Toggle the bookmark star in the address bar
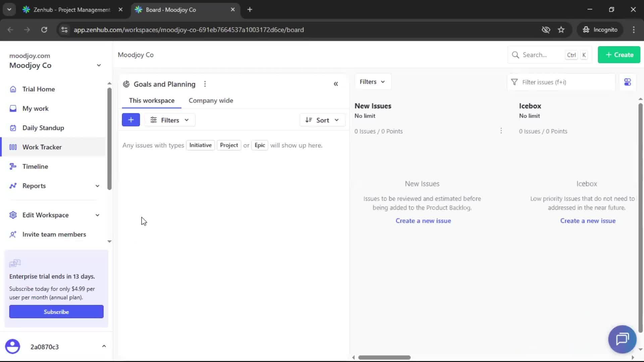 click(x=561, y=29)
